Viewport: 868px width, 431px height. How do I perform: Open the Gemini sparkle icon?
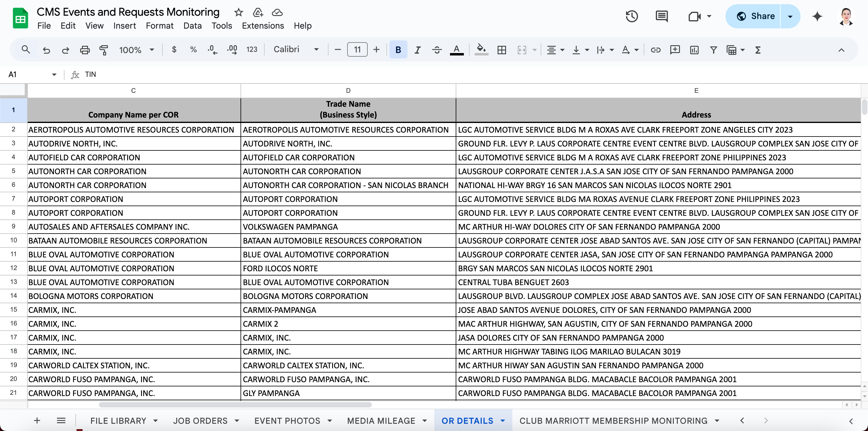coord(817,16)
